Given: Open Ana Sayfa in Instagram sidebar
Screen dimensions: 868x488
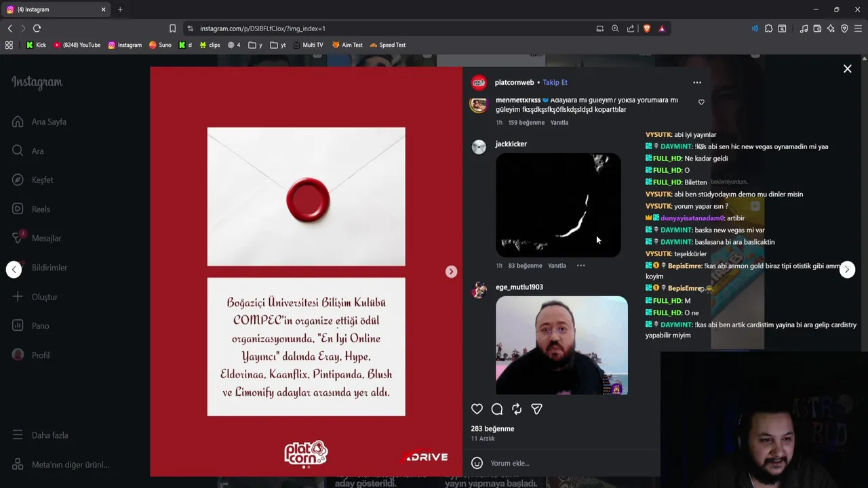Looking at the screenshot, I should [39, 122].
